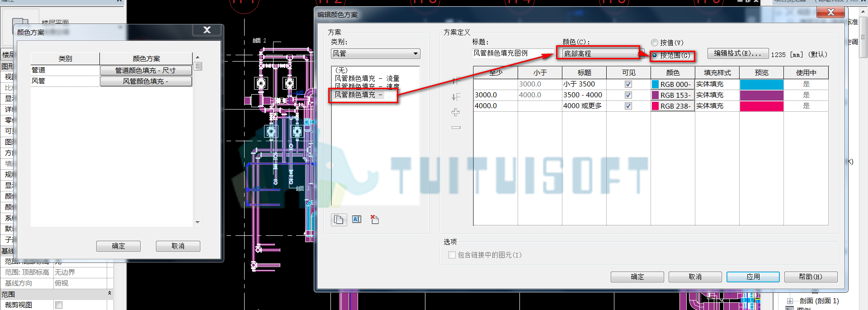Click the 3500 - 4000 title cell
868x310 pixels.
(x=584, y=95)
